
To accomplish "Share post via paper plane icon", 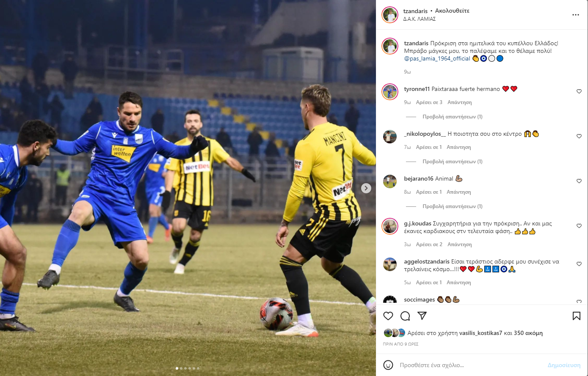I will 422,316.
